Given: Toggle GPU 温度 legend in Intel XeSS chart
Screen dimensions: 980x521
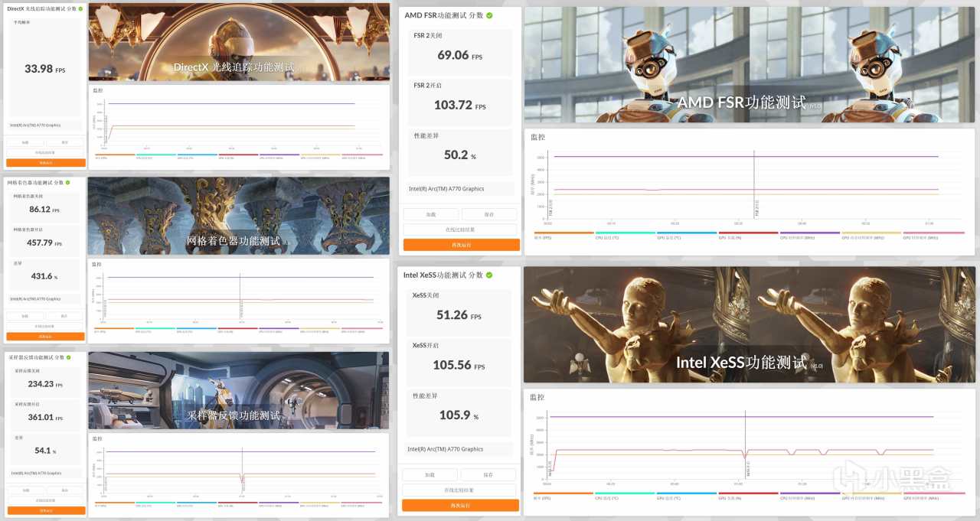Looking at the screenshot, I should [x=687, y=495].
